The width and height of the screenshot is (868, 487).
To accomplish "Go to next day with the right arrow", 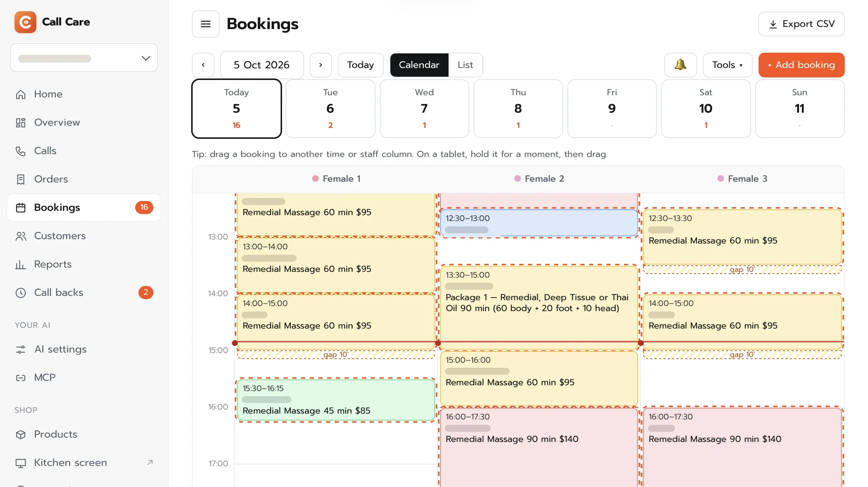I will [x=321, y=65].
